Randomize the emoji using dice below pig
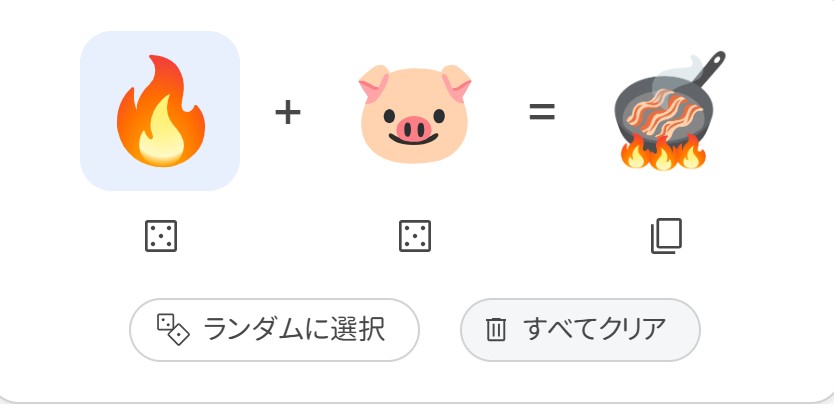 [414, 237]
